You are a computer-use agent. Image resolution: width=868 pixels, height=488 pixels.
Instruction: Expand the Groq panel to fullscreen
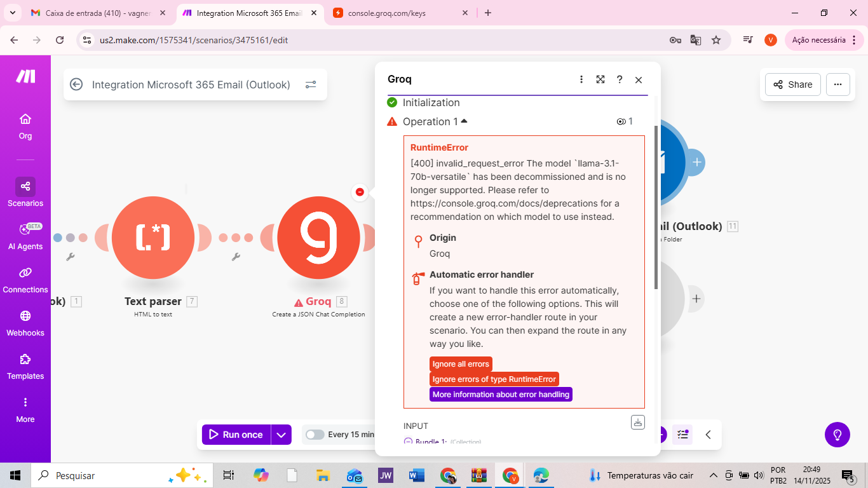point(600,79)
